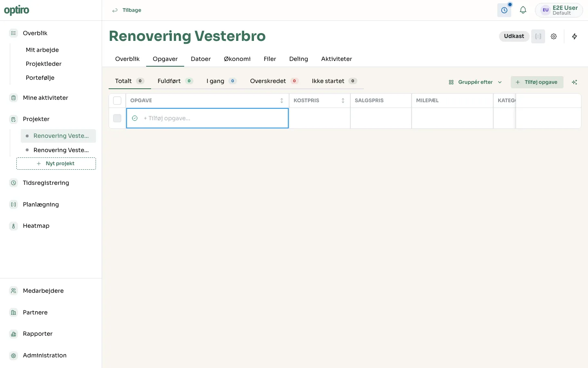Click the planning icon next to Udkast
Image resolution: width=588 pixels, height=368 pixels.
538,36
